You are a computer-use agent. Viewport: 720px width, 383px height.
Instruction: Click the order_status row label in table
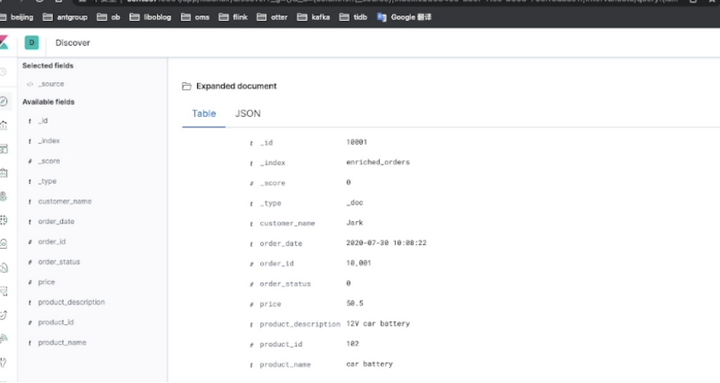coord(285,284)
